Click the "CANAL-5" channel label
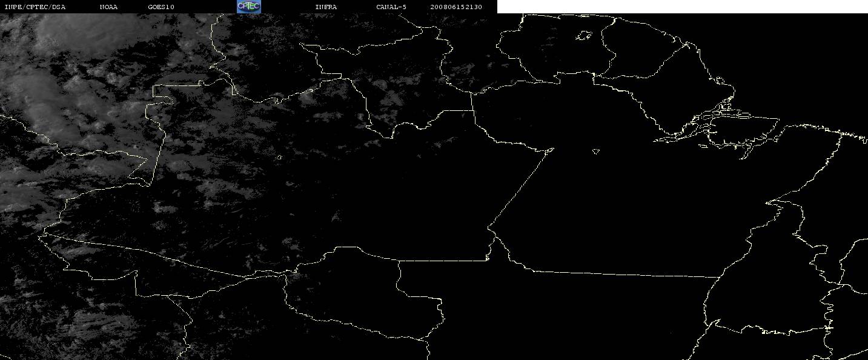 (391, 7)
